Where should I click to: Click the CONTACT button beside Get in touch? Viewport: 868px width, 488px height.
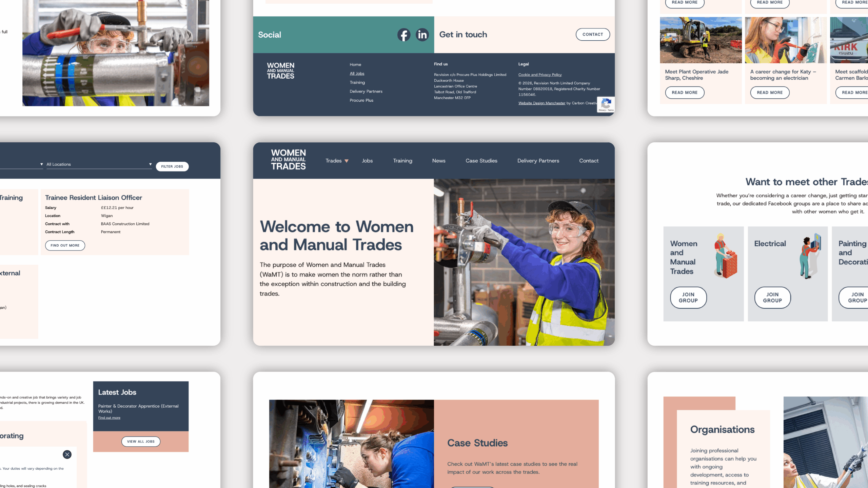click(593, 34)
